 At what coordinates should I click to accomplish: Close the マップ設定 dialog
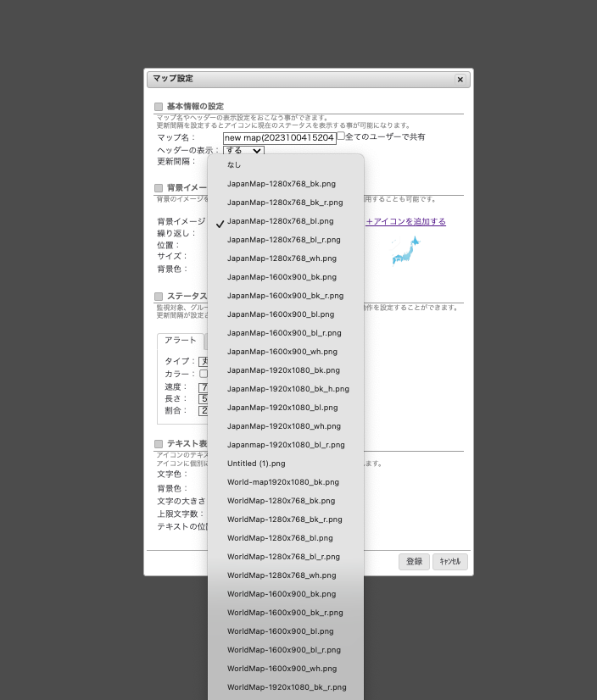460,80
